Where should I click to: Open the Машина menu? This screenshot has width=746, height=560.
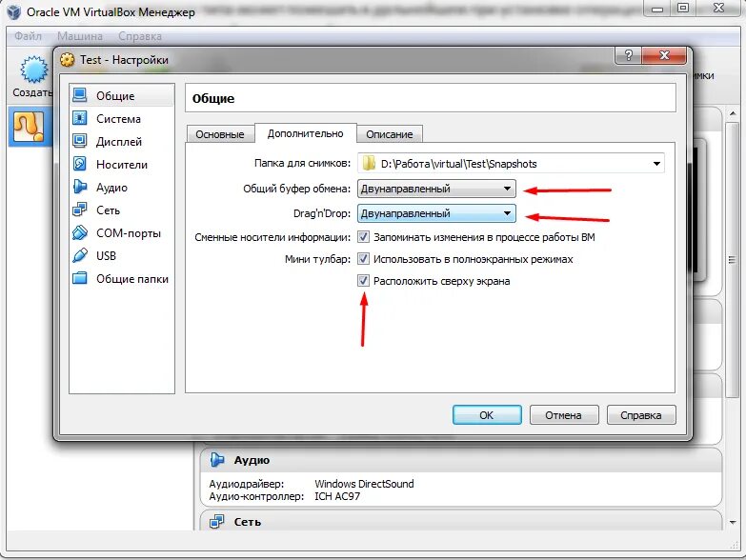pyautogui.click(x=80, y=36)
